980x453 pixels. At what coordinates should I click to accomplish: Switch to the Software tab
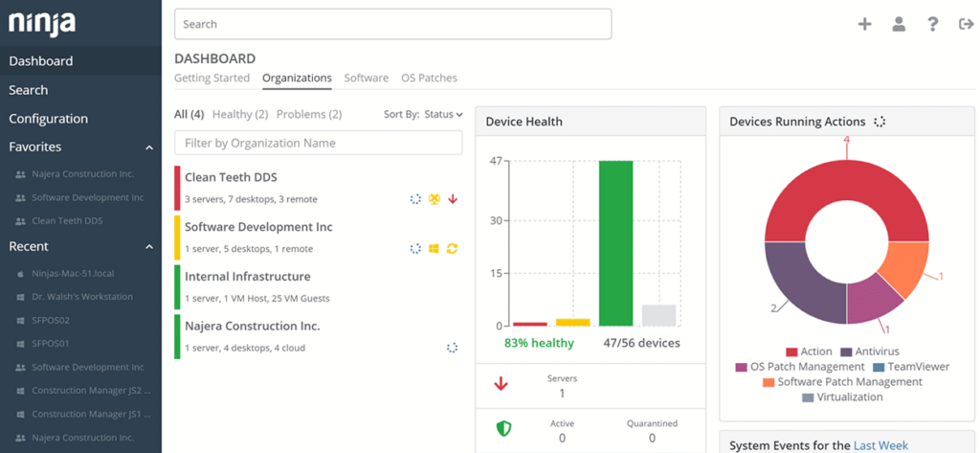click(x=367, y=79)
